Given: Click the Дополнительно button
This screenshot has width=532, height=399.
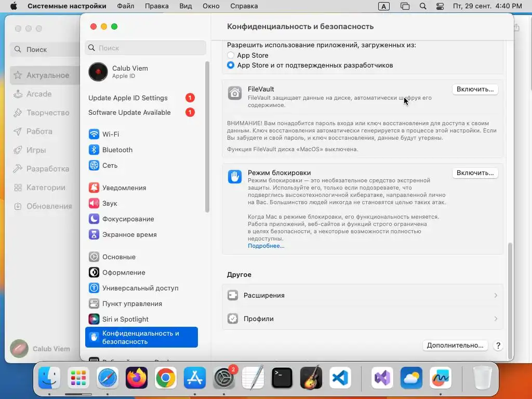Looking at the screenshot, I should pos(455,345).
